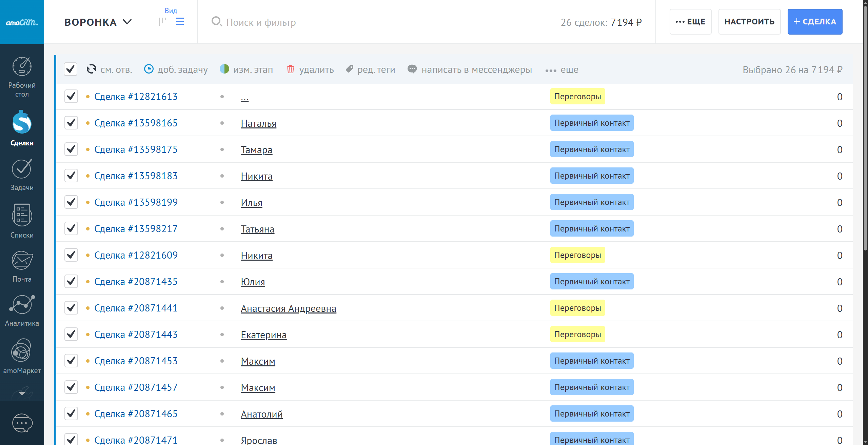Open the Рабочий стол dashboard icon
The image size is (868, 445).
[22, 67]
